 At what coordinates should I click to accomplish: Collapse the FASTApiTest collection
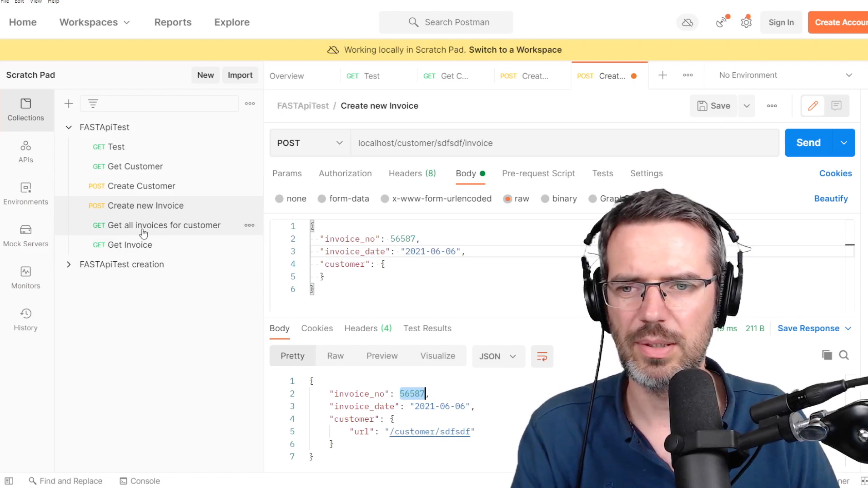(69, 127)
